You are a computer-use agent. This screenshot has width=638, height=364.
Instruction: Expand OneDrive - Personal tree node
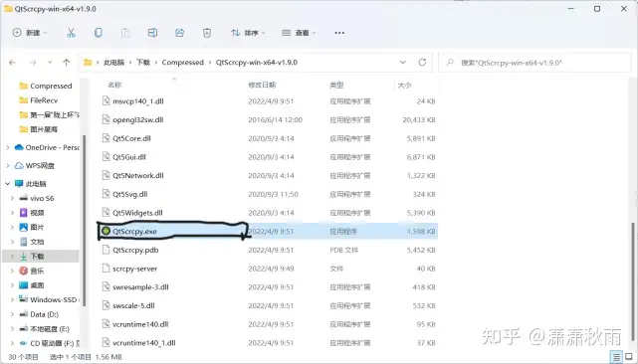click(8, 147)
